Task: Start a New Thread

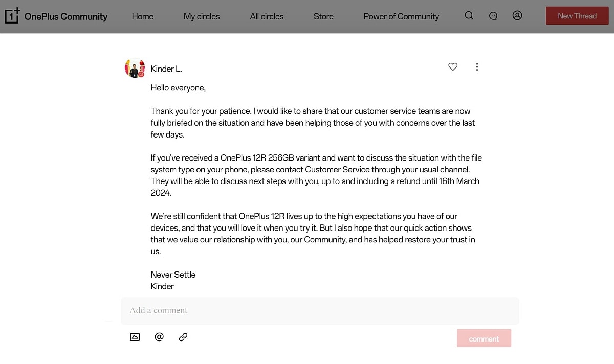Action: (x=577, y=16)
